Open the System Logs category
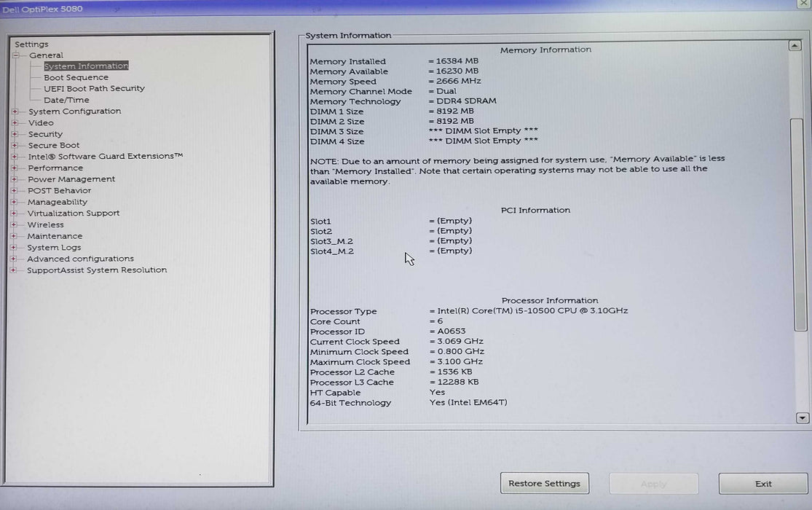The width and height of the screenshot is (812, 510). [x=54, y=247]
